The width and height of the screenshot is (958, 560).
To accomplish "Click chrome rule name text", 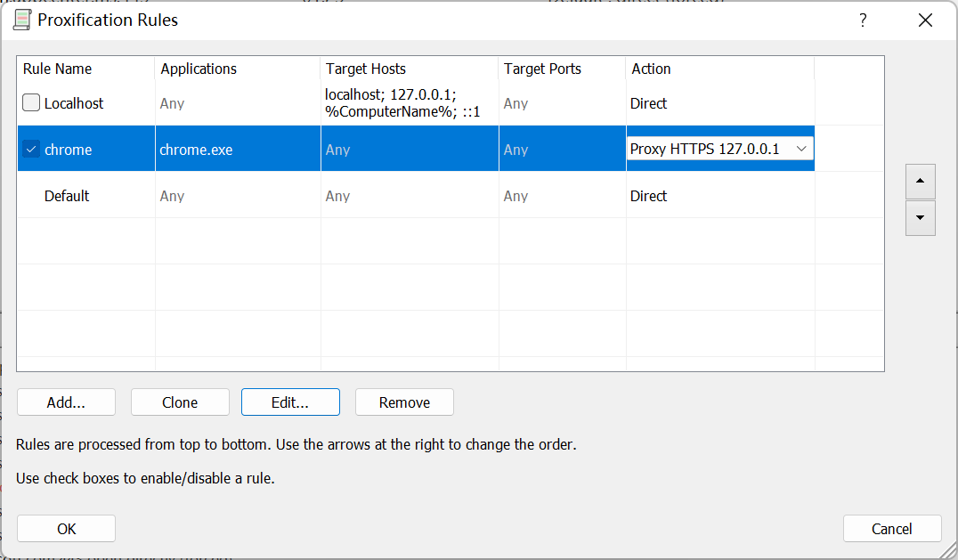I will pos(69,150).
